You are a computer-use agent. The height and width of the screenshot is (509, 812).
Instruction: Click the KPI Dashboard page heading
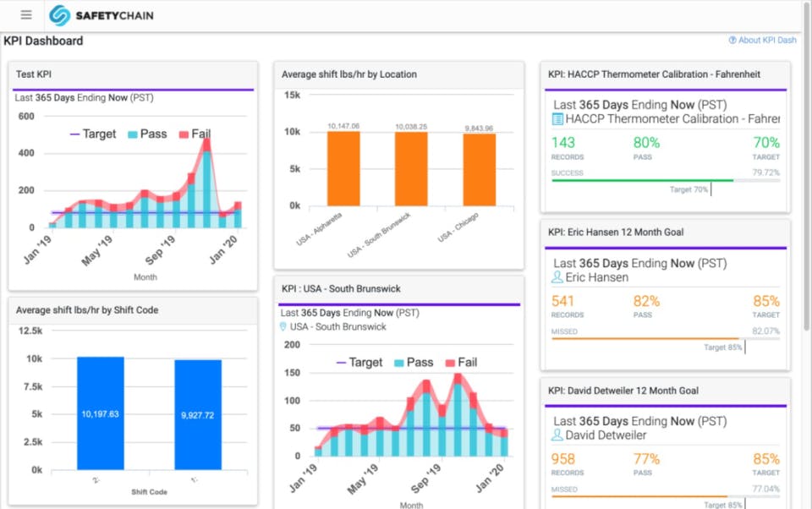click(x=43, y=41)
